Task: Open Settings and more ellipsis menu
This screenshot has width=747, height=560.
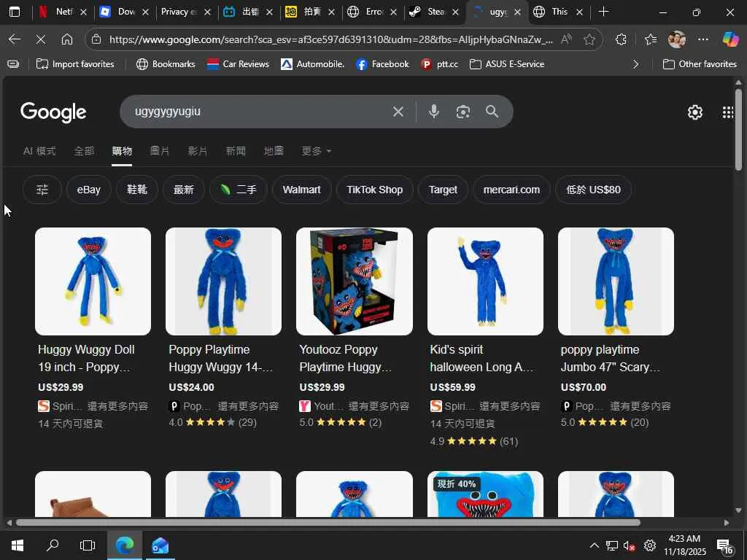Action: tap(703, 39)
